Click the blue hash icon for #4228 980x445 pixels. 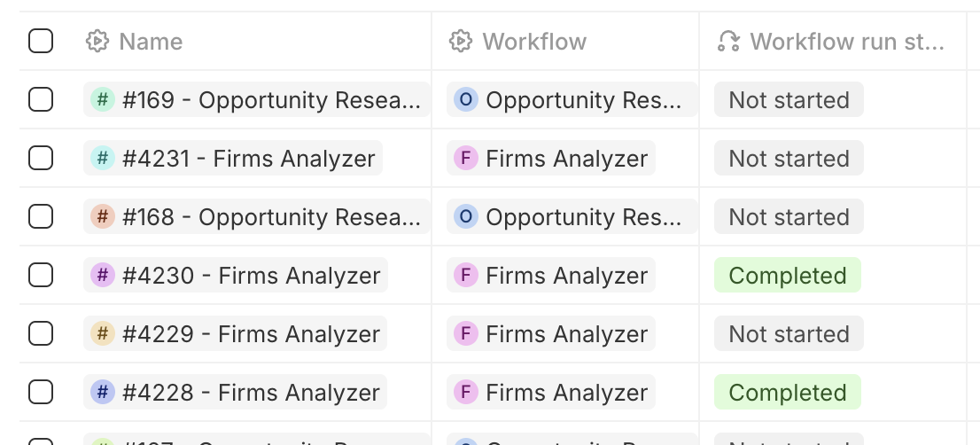103,393
